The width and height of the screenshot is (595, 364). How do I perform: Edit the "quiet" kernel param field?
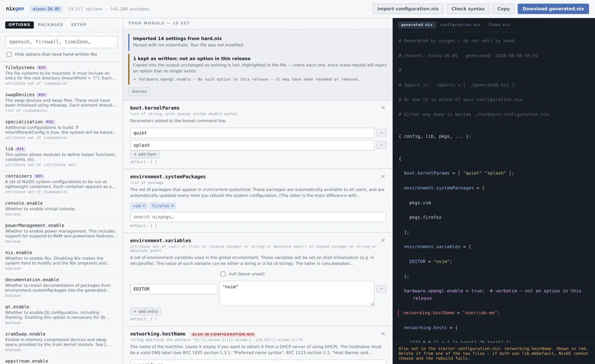[x=252, y=133]
